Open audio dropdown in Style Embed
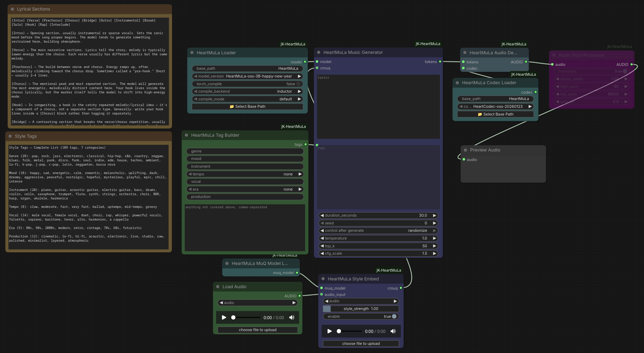 click(361, 301)
